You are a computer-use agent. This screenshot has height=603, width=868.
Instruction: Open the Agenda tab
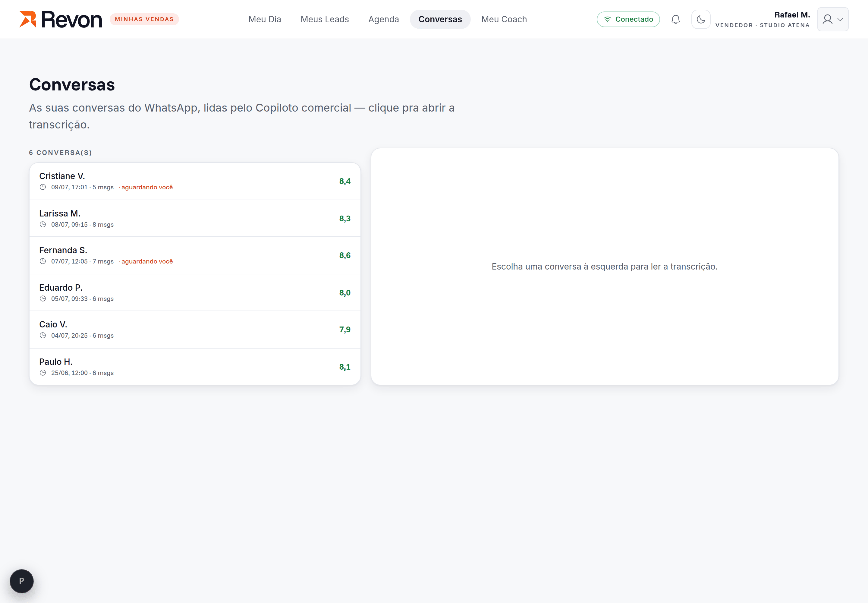pos(383,19)
